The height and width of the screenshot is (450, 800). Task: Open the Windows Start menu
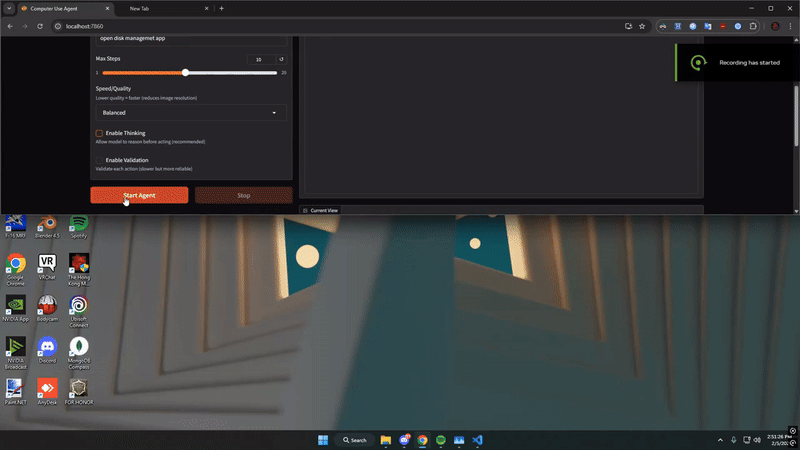323,440
